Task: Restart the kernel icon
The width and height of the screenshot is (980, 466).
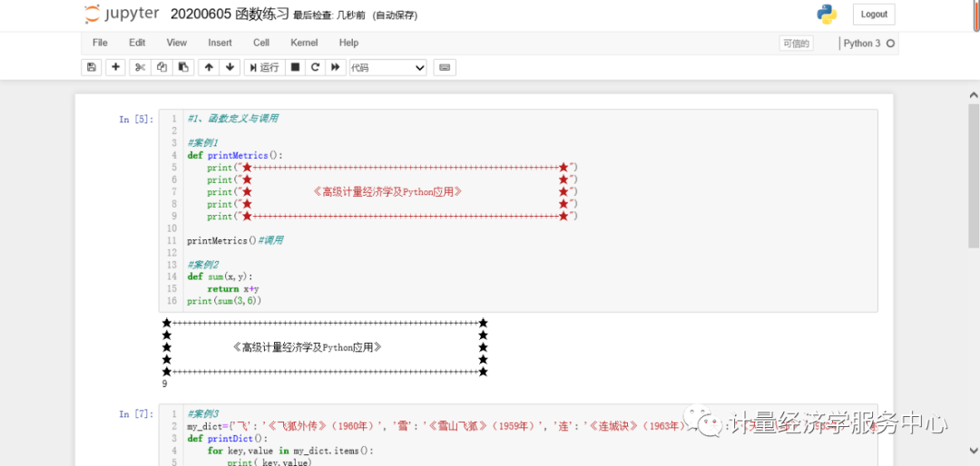Action: 316,67
